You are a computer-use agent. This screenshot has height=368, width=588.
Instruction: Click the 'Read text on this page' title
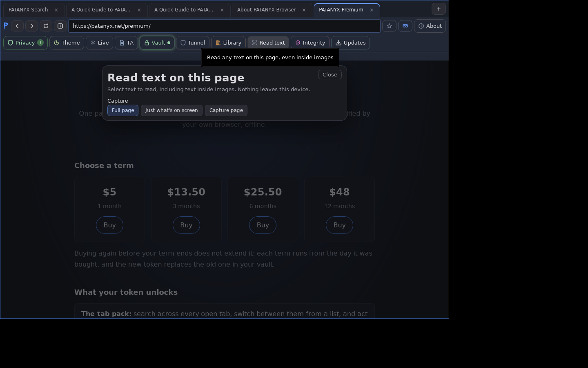coord(176,78)
